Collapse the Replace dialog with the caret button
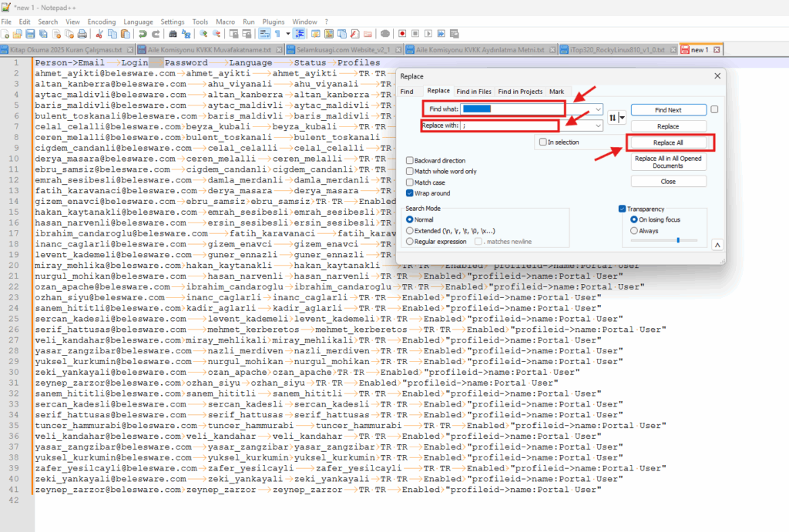 [717, 245]
